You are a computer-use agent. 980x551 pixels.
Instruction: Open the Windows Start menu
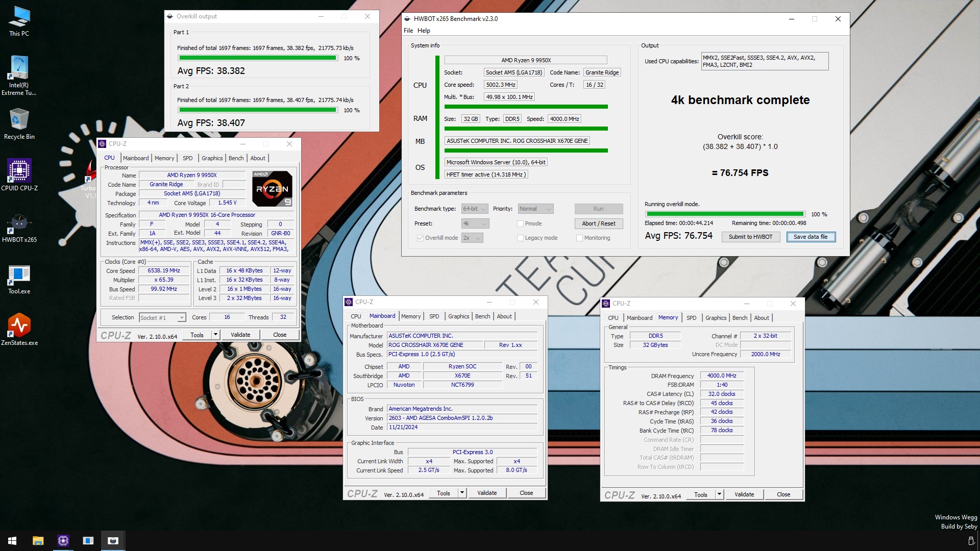pyautogui.click(x=12, y=541)
